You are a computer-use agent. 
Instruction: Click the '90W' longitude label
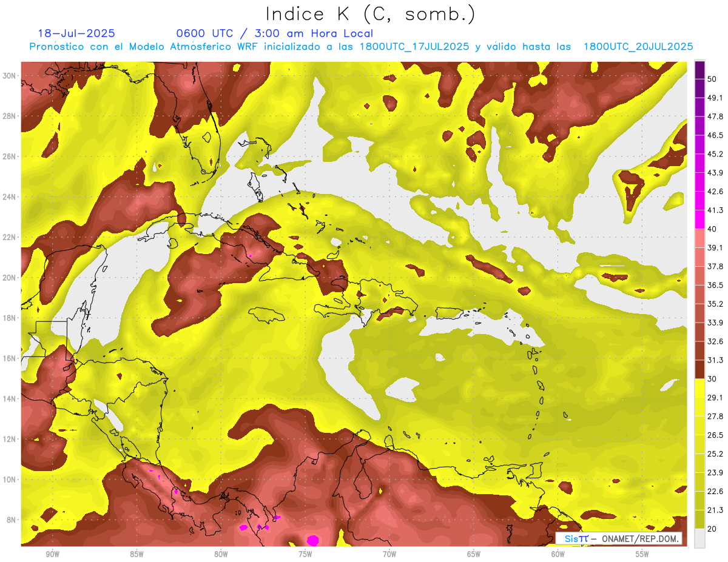[52, 555]
